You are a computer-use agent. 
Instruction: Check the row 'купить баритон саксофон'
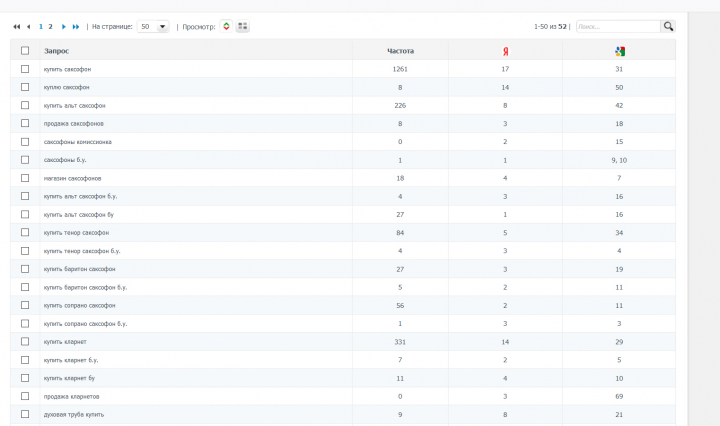25,269
